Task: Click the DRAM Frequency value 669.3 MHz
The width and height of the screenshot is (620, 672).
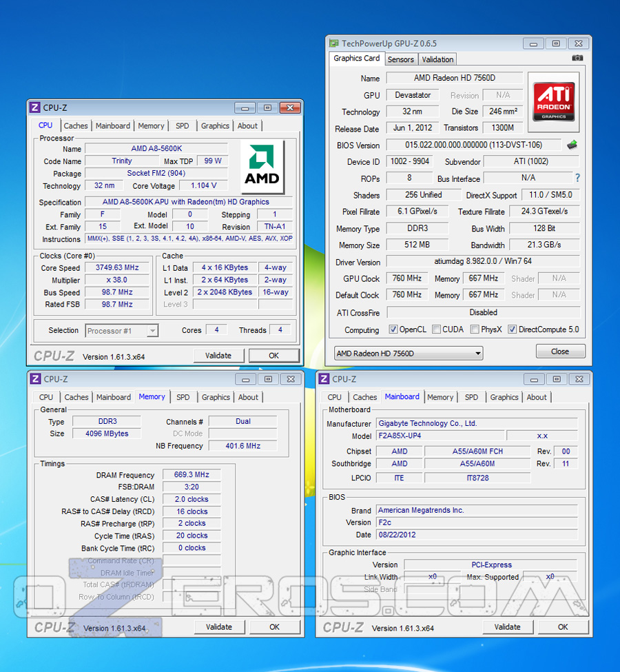Action: [x=192, y=475]
